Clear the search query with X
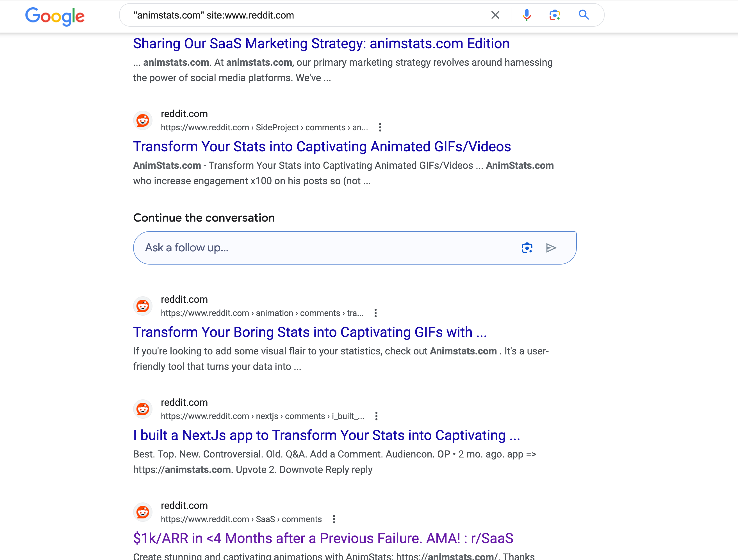Screen dimensions: 738x560 (495, 15)
